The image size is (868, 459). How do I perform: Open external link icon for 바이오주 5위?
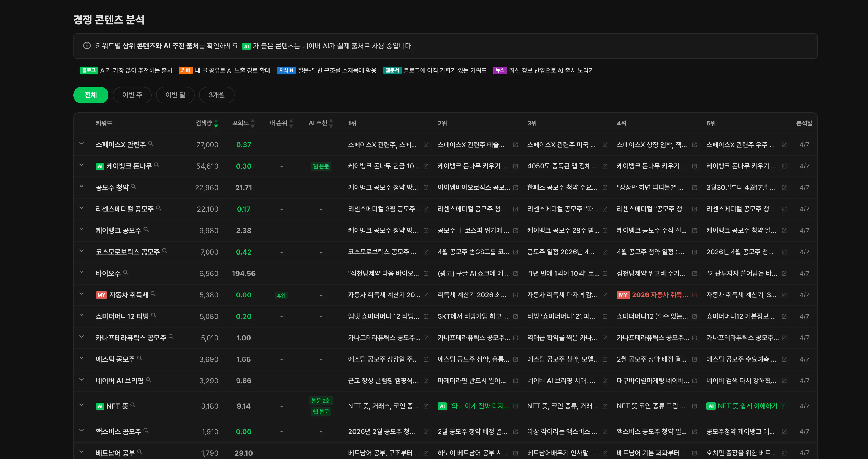(x=784, y=274)
